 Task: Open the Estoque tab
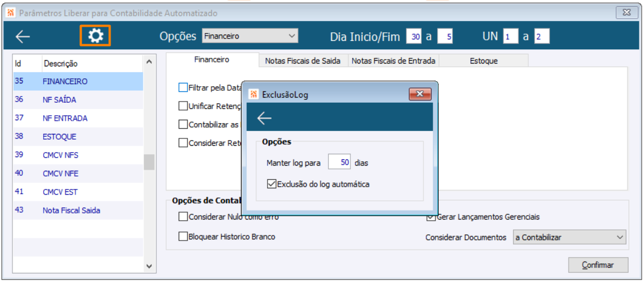point(484,61)
